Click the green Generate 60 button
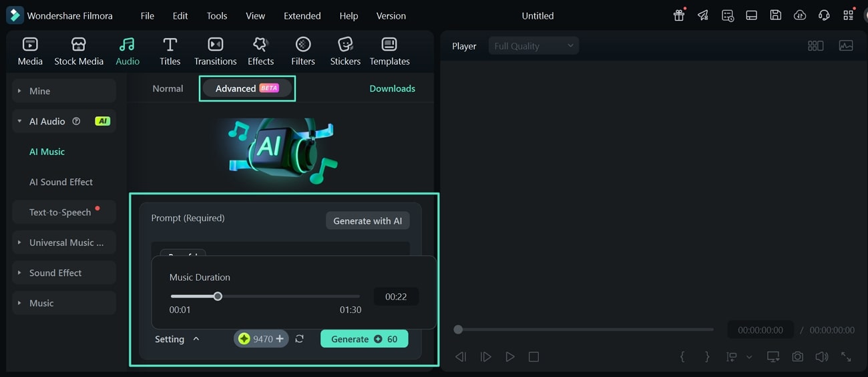This screenshot has height=377, width=868. [x=364, y=339]
